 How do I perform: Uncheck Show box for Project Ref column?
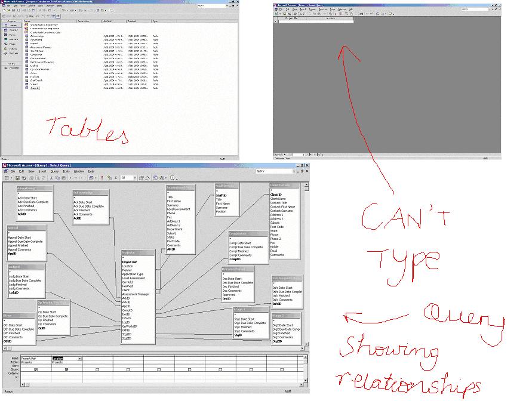[x=36, y=370]
